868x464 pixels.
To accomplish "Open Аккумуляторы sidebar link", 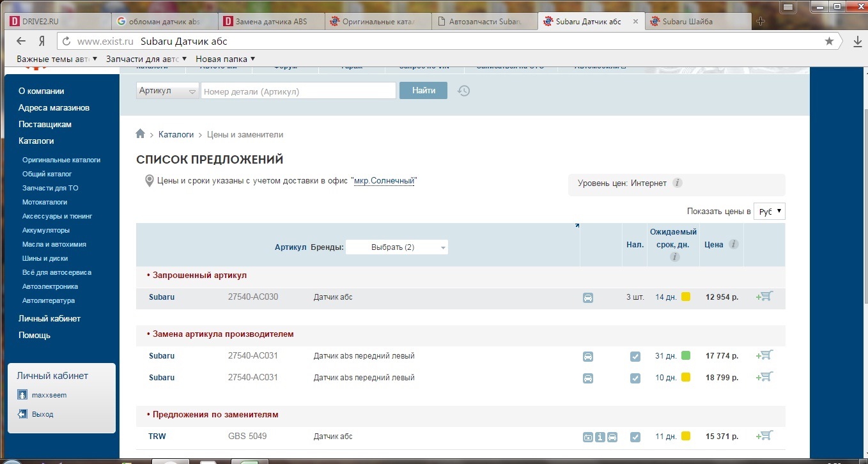I will pos(46,230).
